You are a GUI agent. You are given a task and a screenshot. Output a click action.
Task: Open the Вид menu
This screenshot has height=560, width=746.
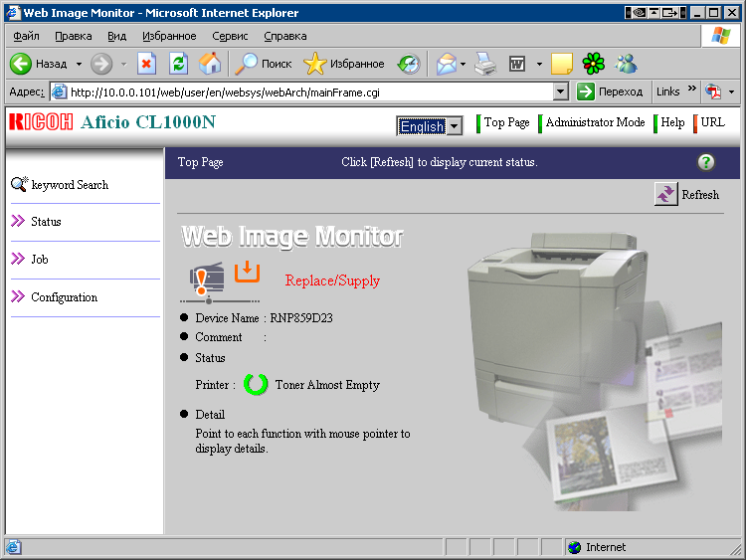[116, 36]
